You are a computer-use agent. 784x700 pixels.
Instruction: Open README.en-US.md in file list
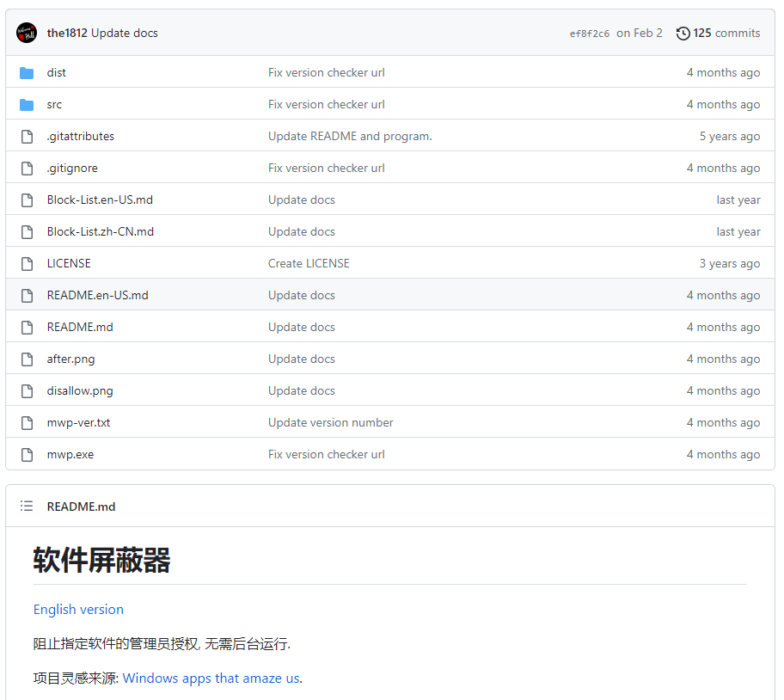click(x=97, y=296)
